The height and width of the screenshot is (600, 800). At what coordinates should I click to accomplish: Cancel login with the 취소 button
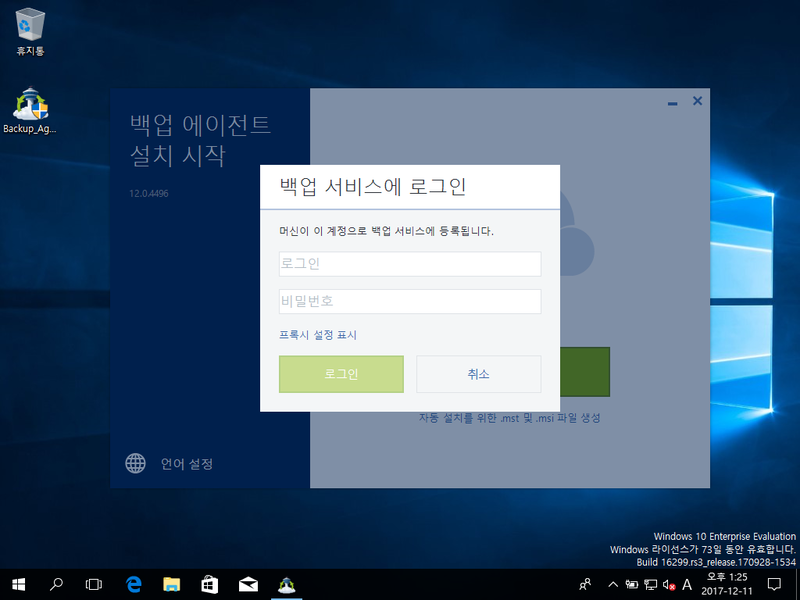click(479, 374)
